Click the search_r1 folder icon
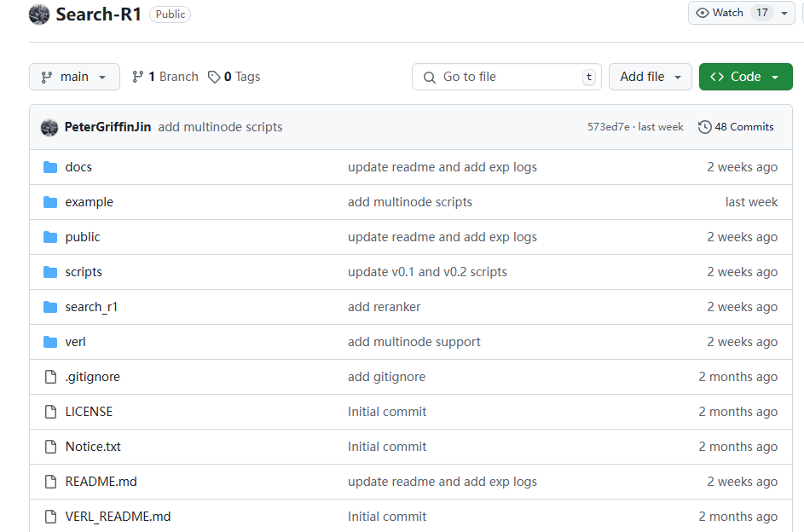This screenshot has width=804, height=532. 50,306
